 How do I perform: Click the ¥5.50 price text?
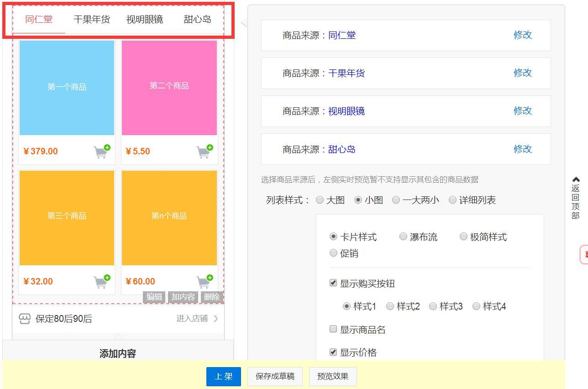(x=138, y=151)
